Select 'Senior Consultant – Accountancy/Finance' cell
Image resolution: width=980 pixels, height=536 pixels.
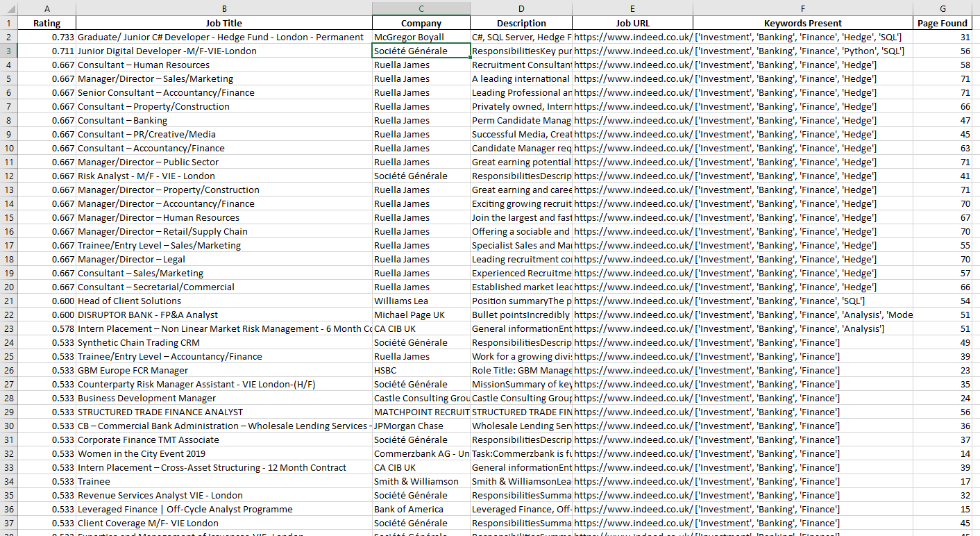[x=224, y=92]
